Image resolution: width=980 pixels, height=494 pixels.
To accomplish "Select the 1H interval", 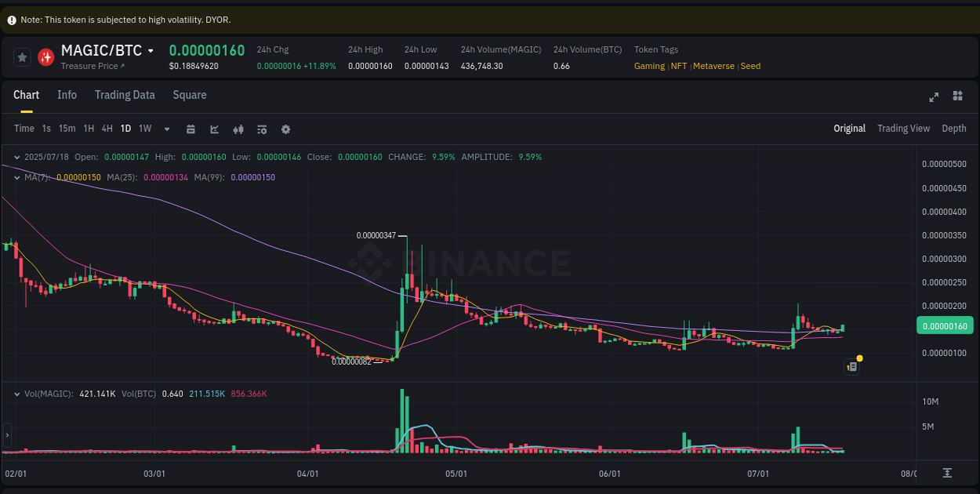I will [89, 129].
